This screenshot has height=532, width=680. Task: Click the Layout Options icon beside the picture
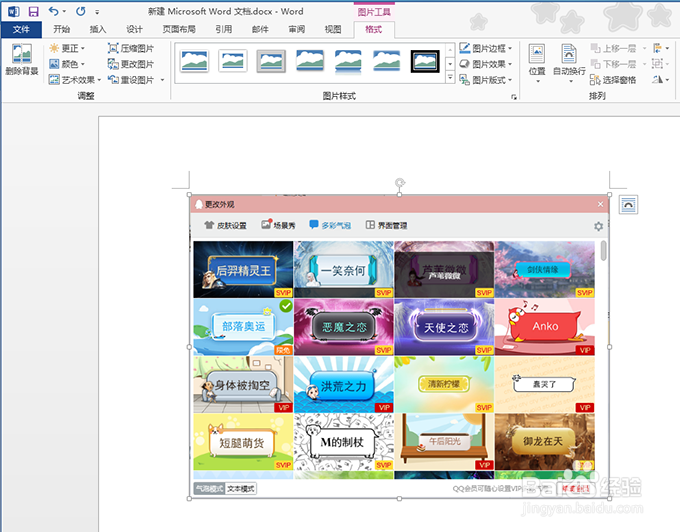click(x=628, y=205)
